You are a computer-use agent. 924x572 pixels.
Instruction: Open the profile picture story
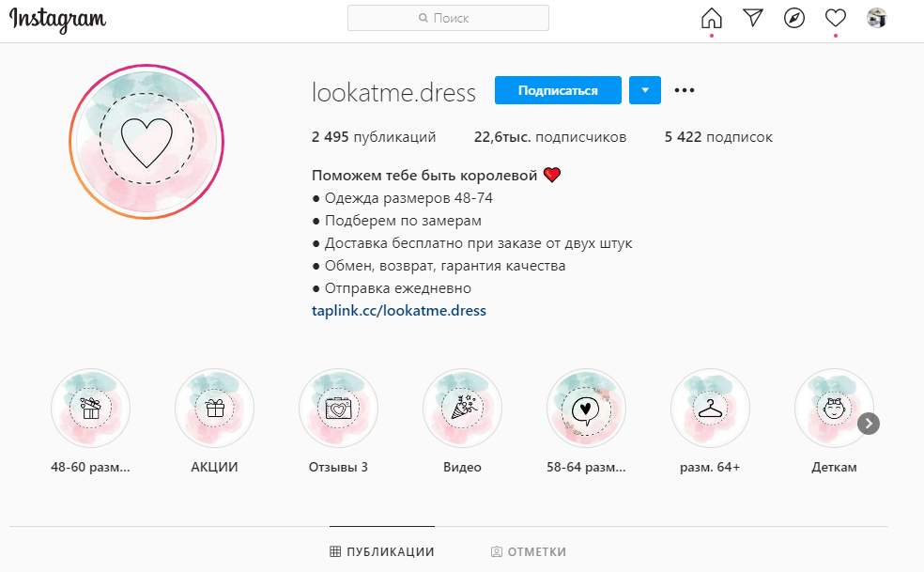[x=146, y=143]
